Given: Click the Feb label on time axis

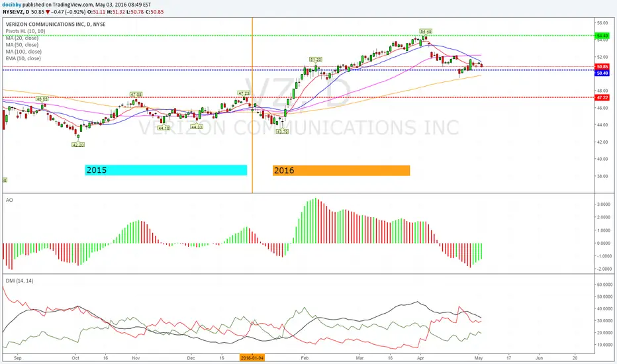Looking at the screenshot, I should click(x=304, y=358).
